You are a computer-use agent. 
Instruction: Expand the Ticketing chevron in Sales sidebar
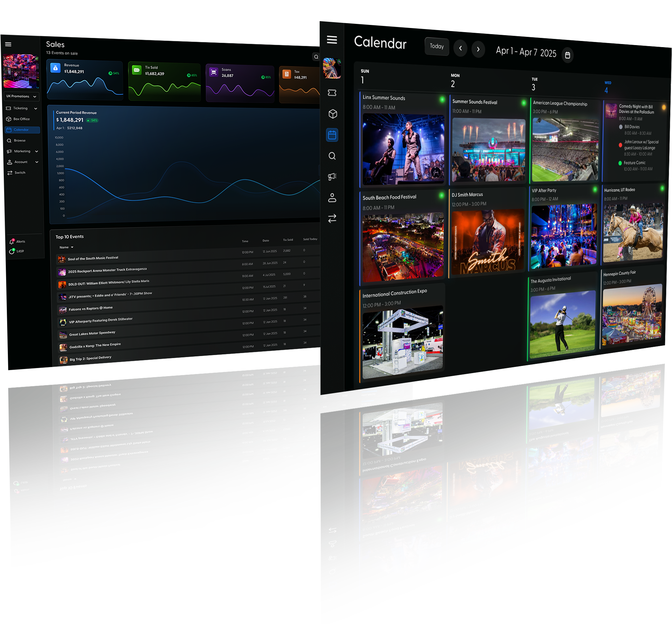tap(36, 109)
